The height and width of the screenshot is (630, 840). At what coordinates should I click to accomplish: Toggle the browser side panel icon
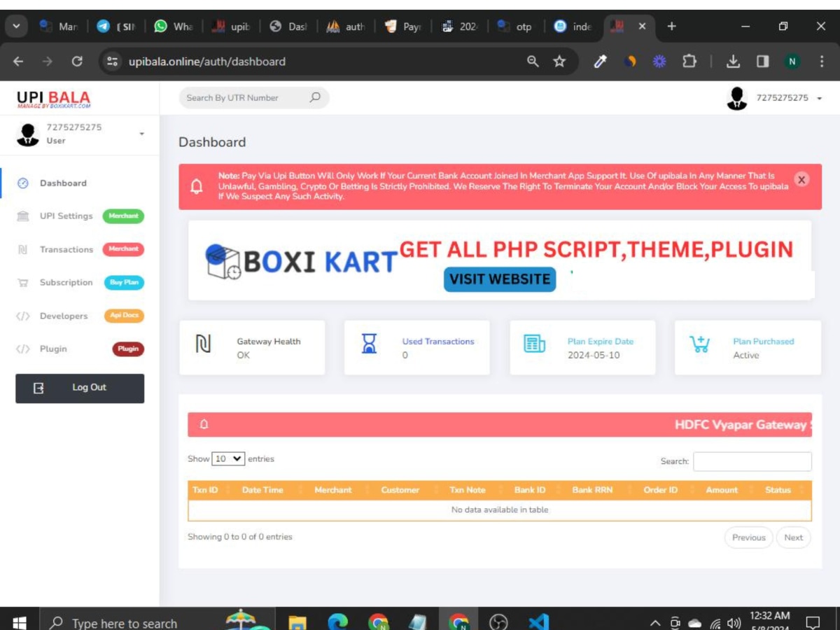click(763, 62)
